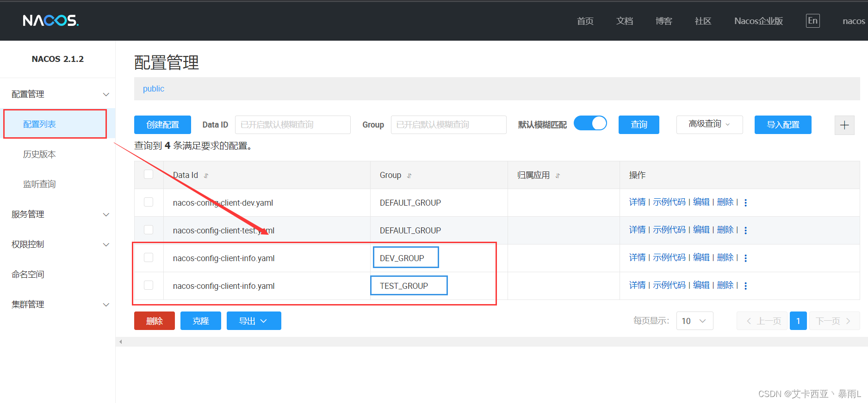Open 监听查询 in the sidebar
868x403 pixels.
point(39,184)
